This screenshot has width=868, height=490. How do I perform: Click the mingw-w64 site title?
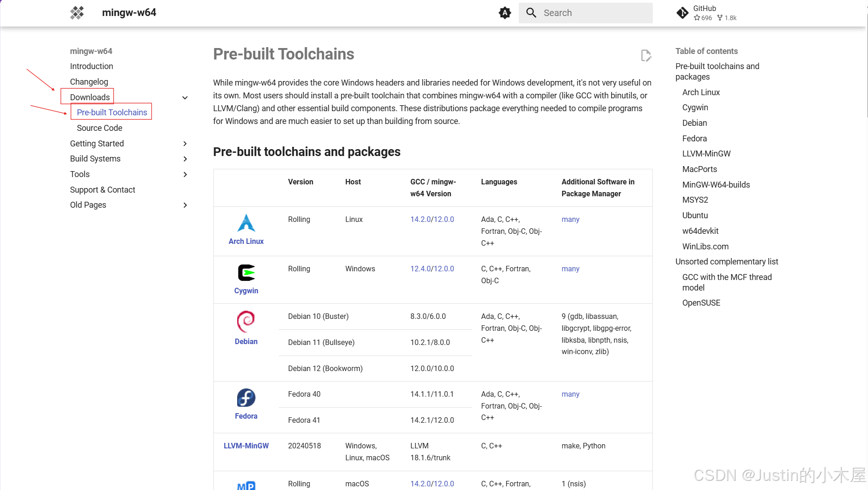click(x=129, y=13)
